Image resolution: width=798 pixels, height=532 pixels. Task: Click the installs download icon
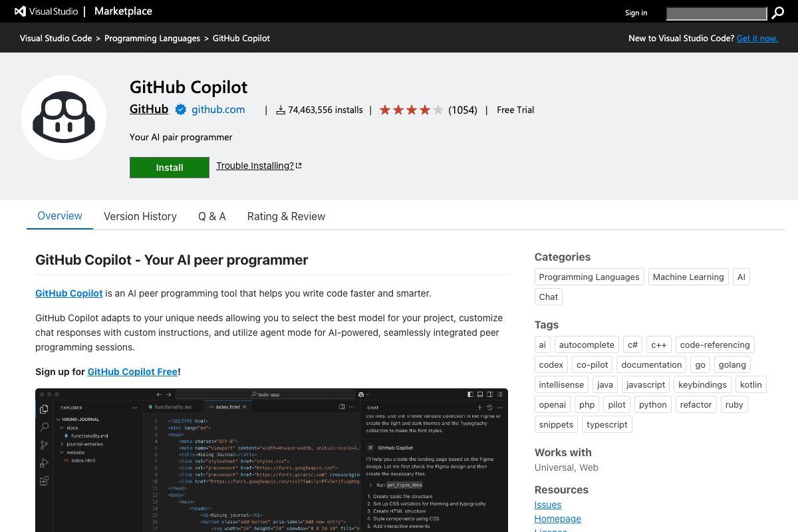[x=281, y=110]
